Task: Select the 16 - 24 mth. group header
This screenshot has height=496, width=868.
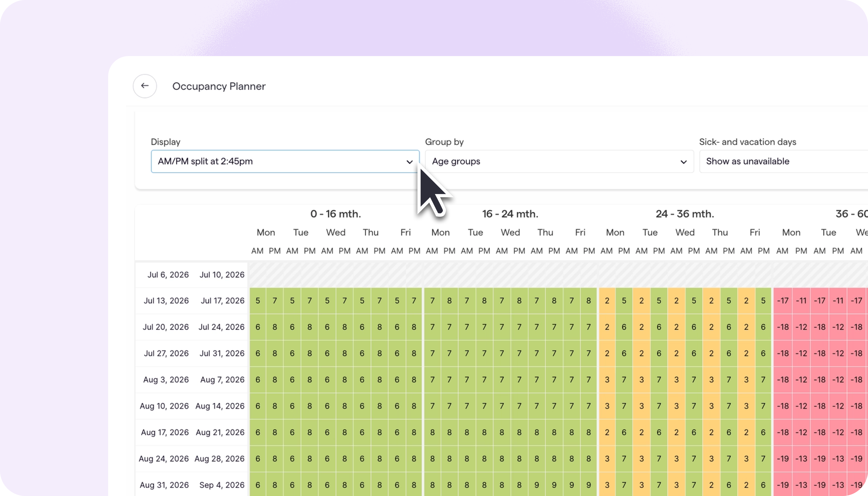Action: [x=510, y=214]
